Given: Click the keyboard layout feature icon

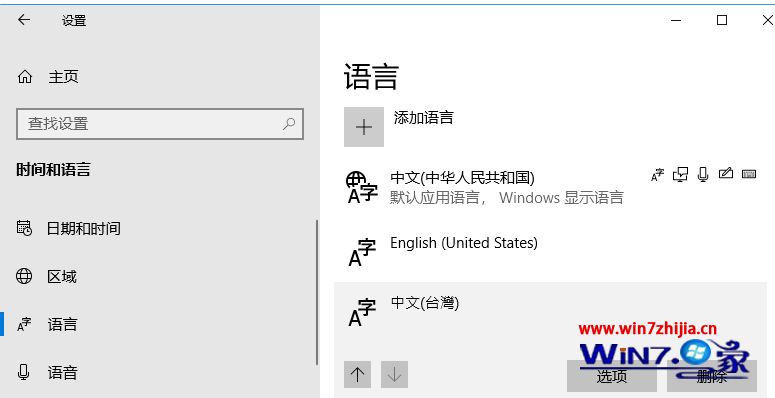Looking at the screenshot, I should (x=749, y=174).
